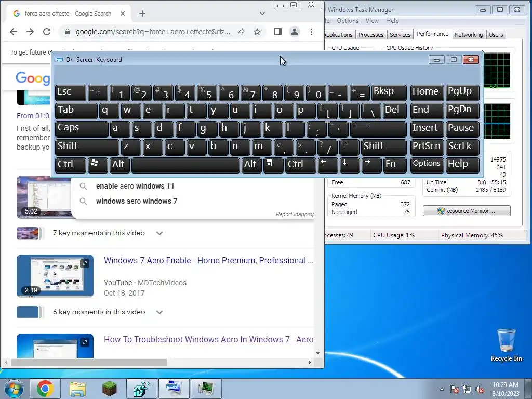This screenshot has height=399, width=532.
Task: Click the Bksp key on keyboard
Action: point(389,92)
